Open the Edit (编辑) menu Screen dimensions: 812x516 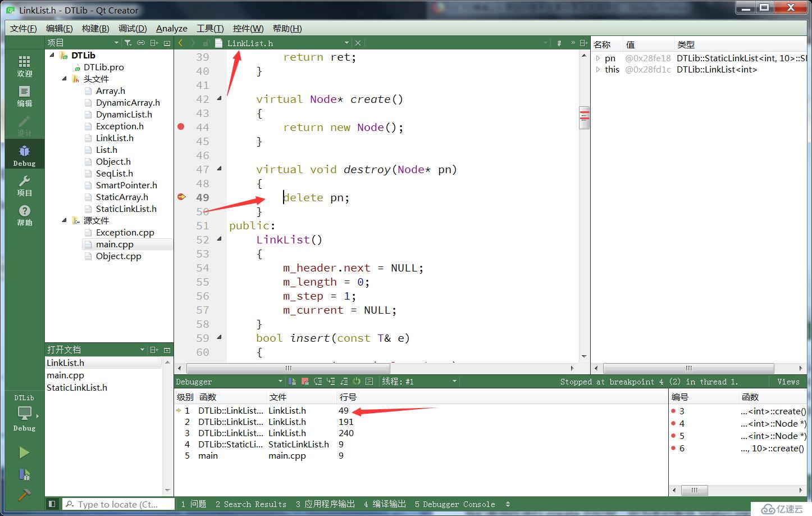pyautogui.click(x=59, y=29)
